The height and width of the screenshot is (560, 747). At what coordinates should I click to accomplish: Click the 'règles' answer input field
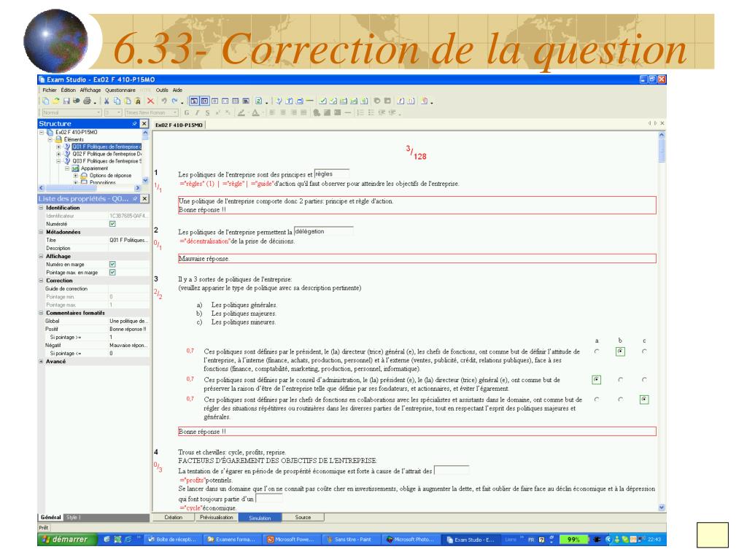click(x=332, y=174)
